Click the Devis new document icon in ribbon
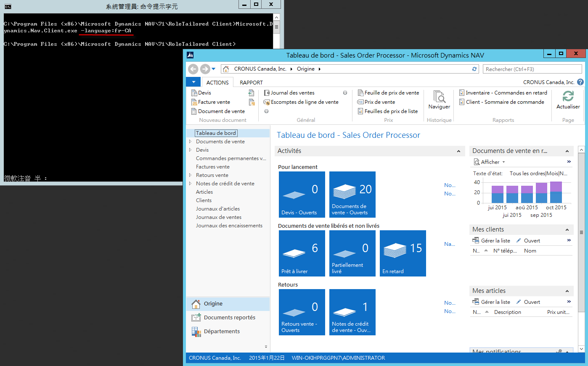The image size is (588, 366). 194,93
